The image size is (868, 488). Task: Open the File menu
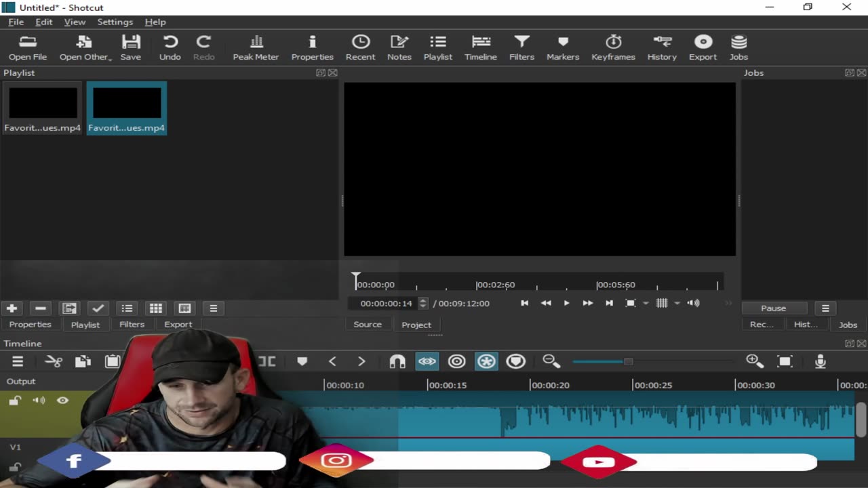point(16,22)
